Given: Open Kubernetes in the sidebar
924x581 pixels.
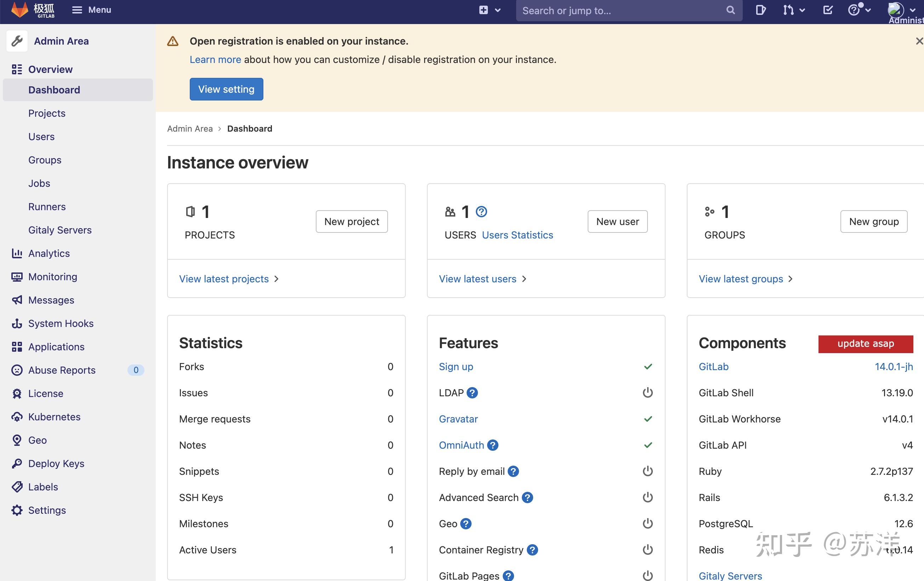Looking at the screenshot, I should pos(54,417).
